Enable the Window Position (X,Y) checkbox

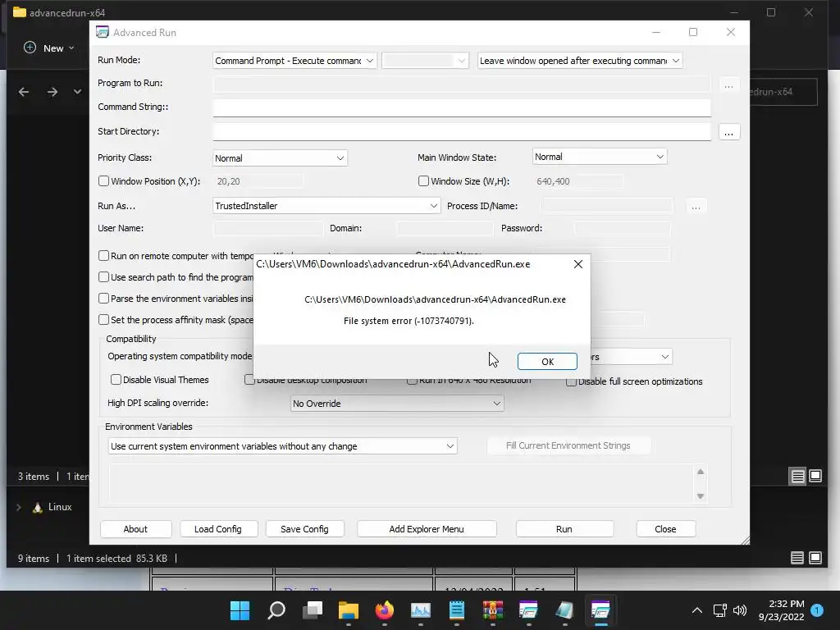pyautogui.click(x=104, y=181)
